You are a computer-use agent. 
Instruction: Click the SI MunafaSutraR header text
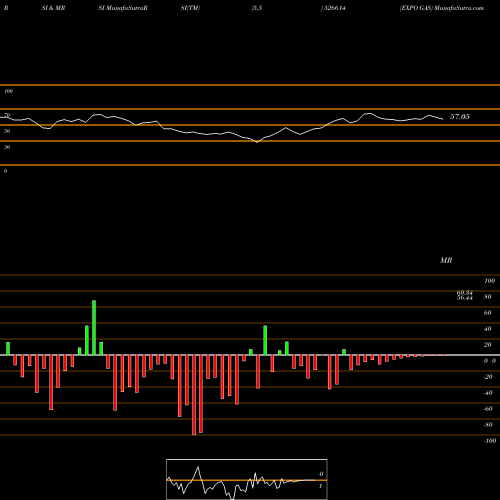[x=123, y=8]
